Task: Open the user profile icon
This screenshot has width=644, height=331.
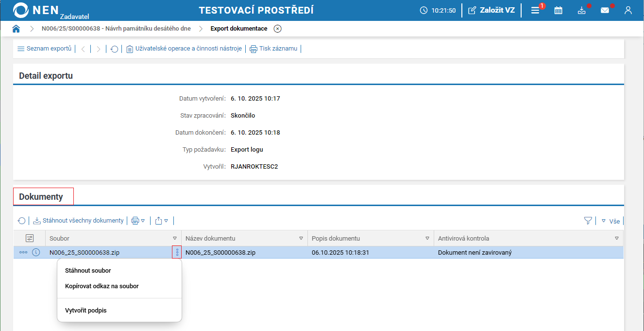Action: coord(628,10)
